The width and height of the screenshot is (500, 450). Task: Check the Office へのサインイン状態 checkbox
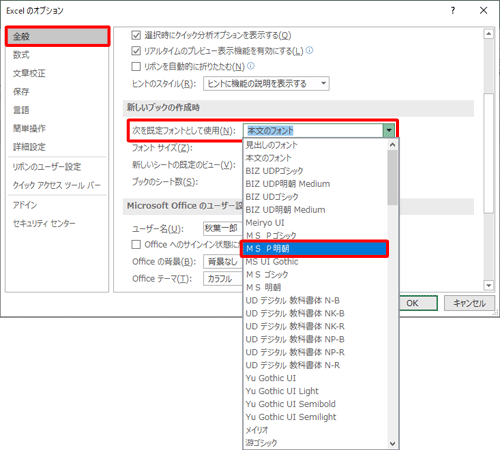[136, 245]
